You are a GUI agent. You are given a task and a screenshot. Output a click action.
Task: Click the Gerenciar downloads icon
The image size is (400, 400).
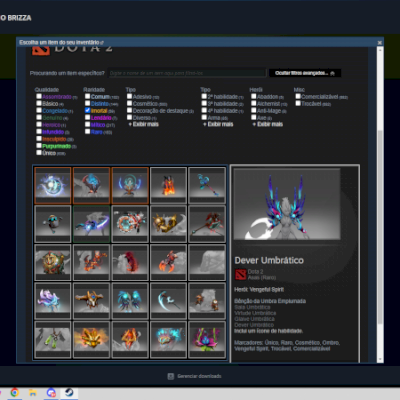[171, 376]
